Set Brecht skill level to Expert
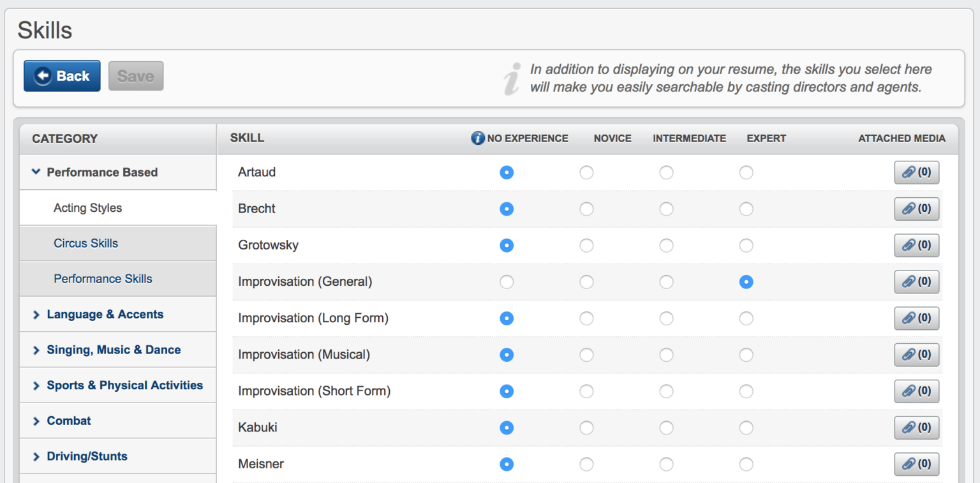 click(746, 209)
